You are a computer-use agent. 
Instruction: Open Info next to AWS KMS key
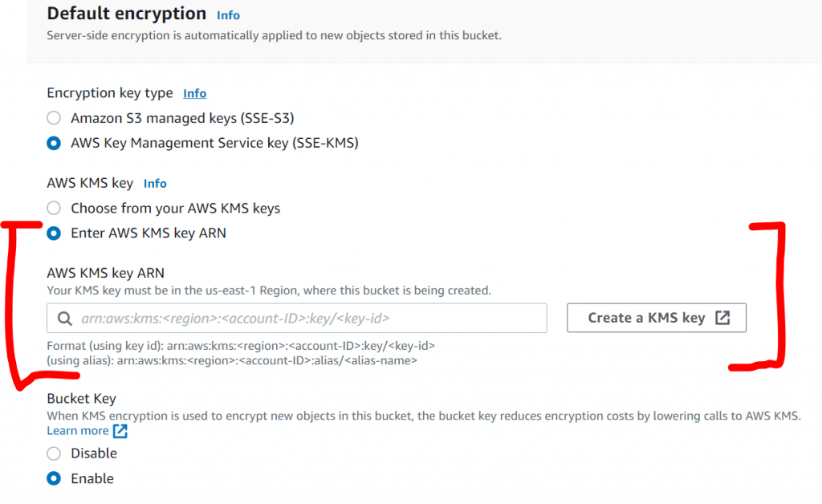tap(155, 183)
